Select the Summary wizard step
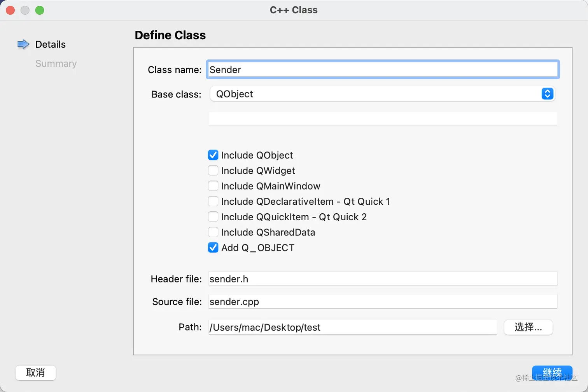The height and width of the screenshot is (392, 588). point(56,63)
